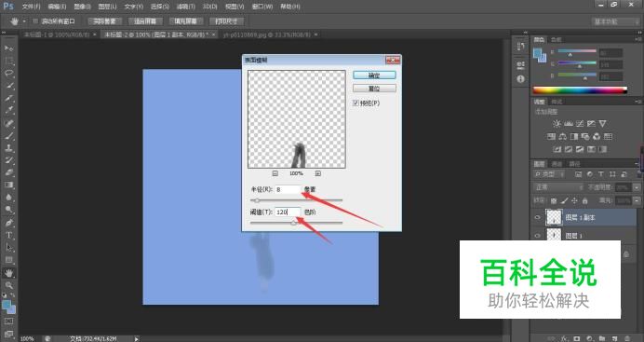Click the 填充屏幕 button
Screen dimensions: 644x342
[186, 21]
